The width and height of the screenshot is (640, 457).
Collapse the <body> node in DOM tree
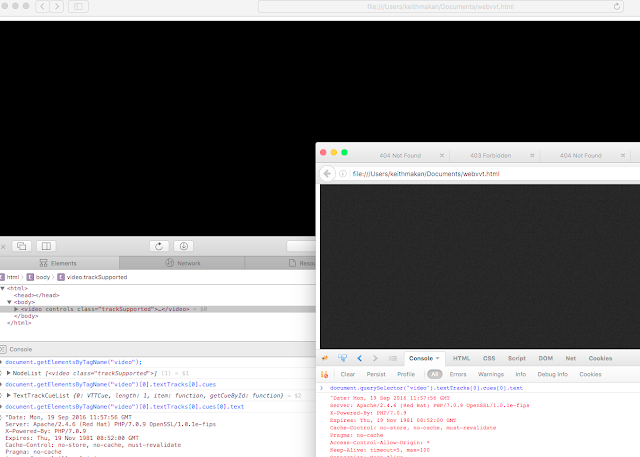click(9, 302)
